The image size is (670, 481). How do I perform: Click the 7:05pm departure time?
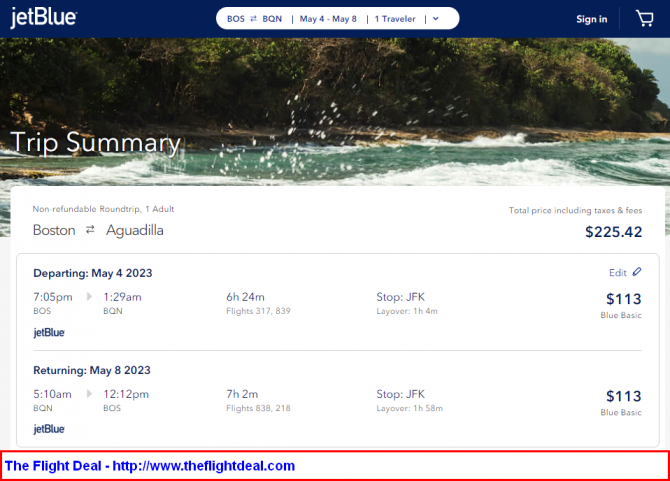click(x=53, y=297)
